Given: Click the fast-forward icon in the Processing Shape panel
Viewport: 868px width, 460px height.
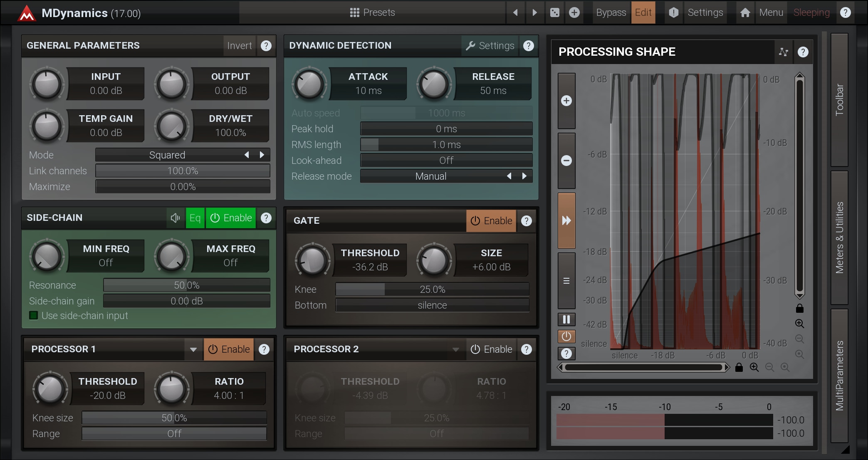Looking at the screenshot, I should coord(566,220).
